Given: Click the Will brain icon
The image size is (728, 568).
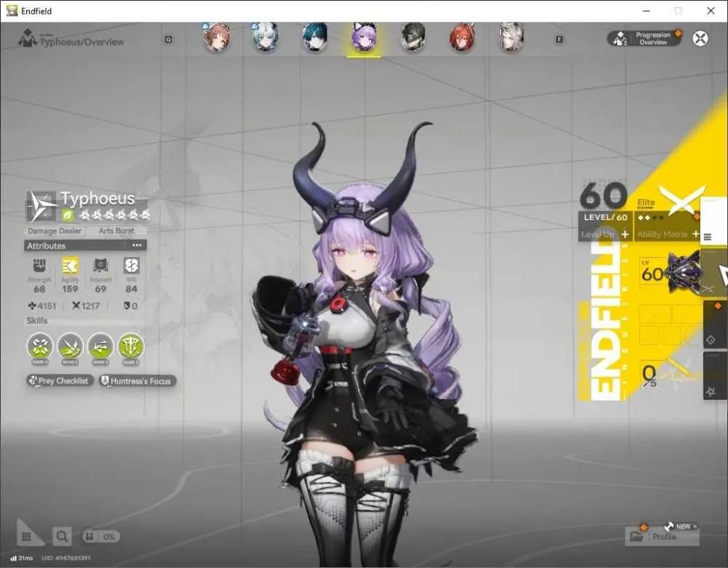Looking at the screenshot, I should pyautogui.click(x=131, y=265).
